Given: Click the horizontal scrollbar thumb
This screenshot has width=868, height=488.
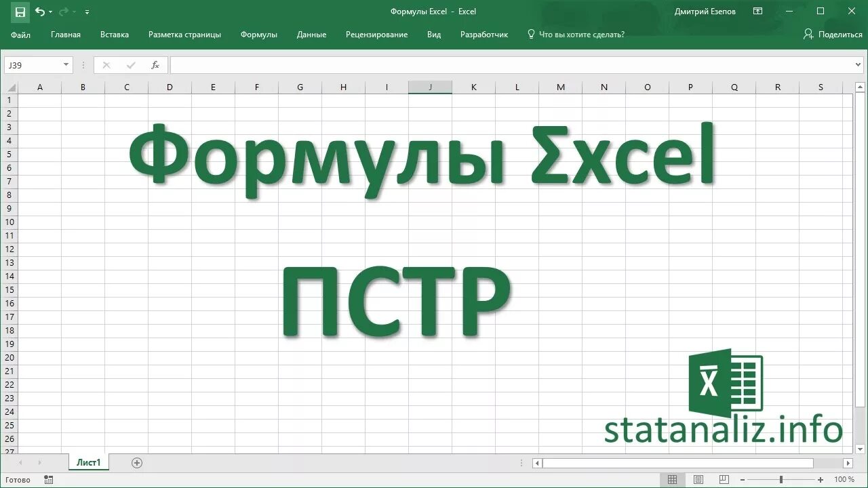Looking at the screenshot, I should click(x=677, y=463).
